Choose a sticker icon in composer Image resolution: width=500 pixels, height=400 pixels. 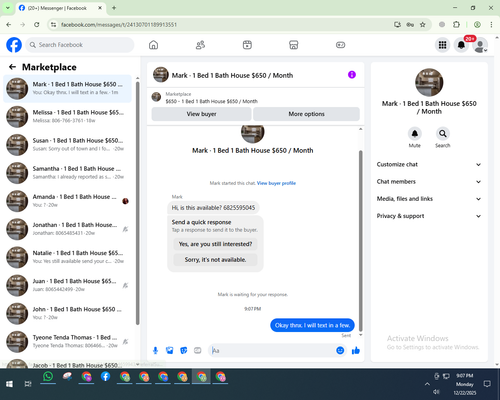(184, 350)
